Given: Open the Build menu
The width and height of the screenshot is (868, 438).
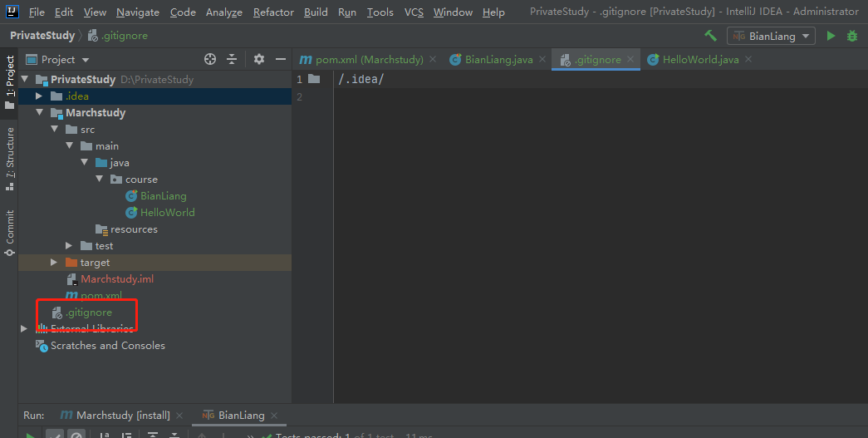Looking at the screenshot, I should tap(316, 12).
